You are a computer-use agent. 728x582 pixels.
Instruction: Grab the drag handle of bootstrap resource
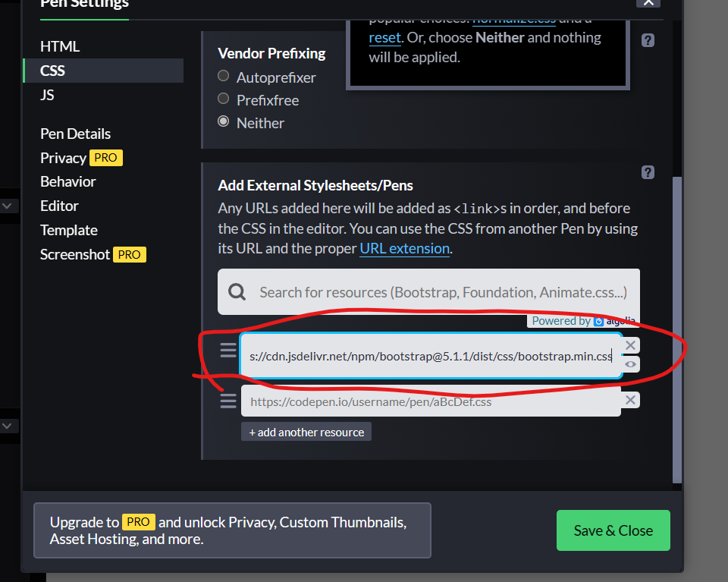coord(228,351)
